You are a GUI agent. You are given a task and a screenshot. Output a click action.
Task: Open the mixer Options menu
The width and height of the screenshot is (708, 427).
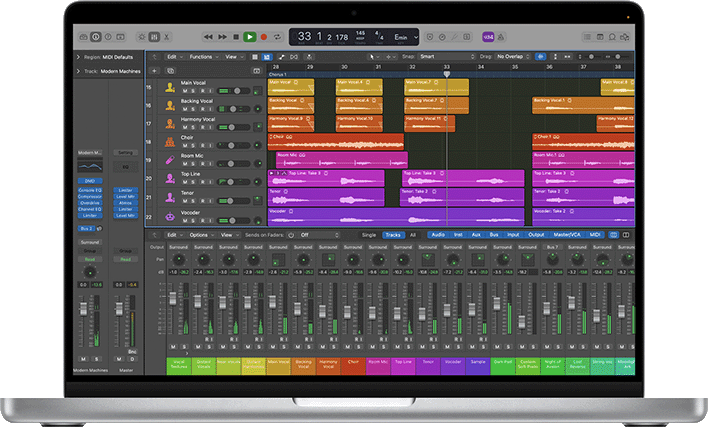pyautogui.click(x=201, y=235)
